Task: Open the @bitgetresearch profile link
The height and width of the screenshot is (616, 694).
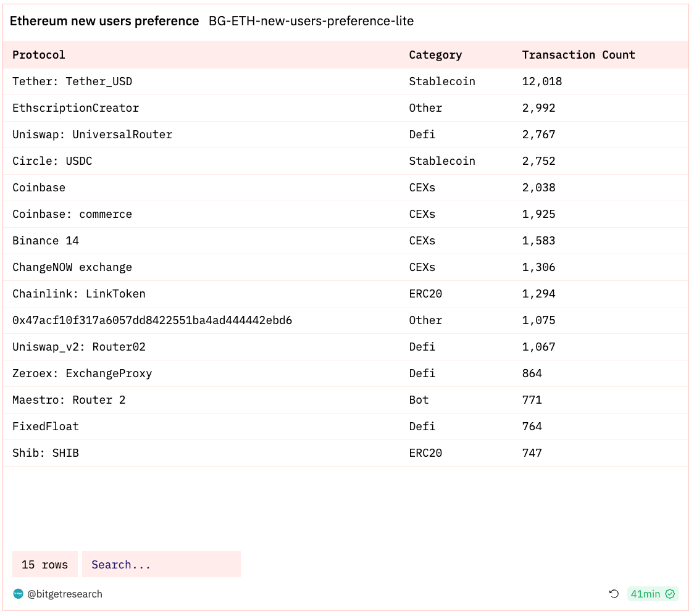Action: (x=65, y=594)
